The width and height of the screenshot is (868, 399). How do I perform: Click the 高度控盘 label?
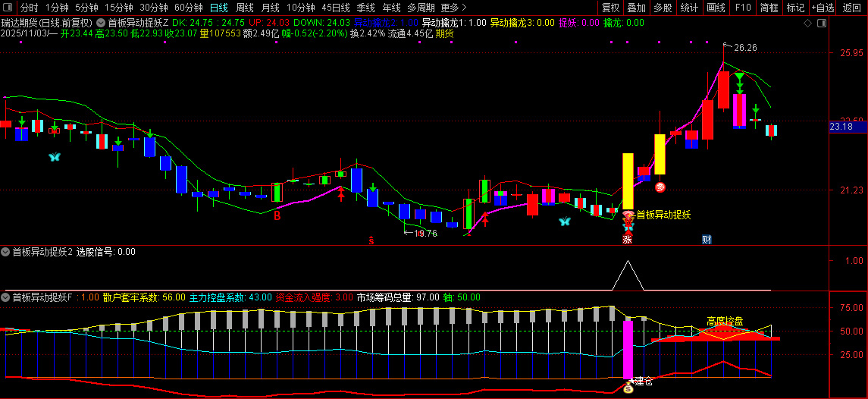[725, 322]
